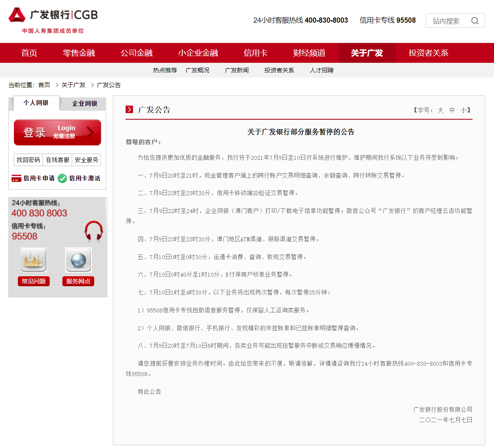494x448 pixels.
Task: Click the red 登录 Login button
Action: (58, 132)
